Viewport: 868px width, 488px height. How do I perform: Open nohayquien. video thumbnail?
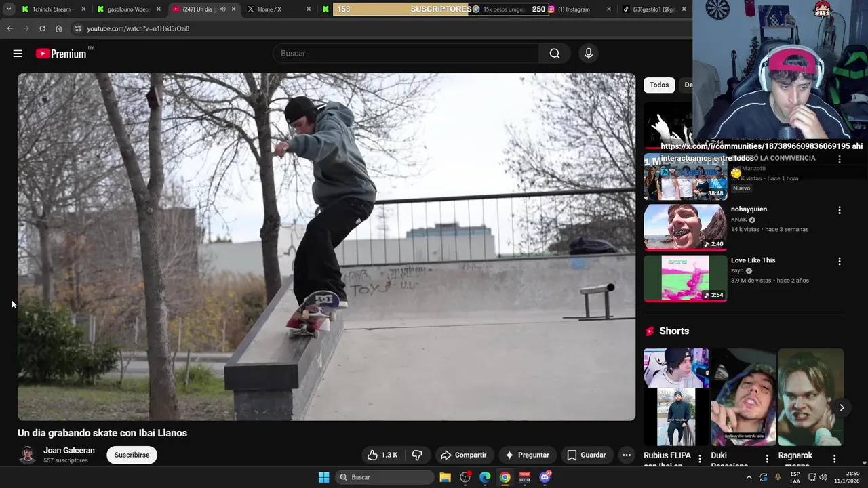coord(685,227)
